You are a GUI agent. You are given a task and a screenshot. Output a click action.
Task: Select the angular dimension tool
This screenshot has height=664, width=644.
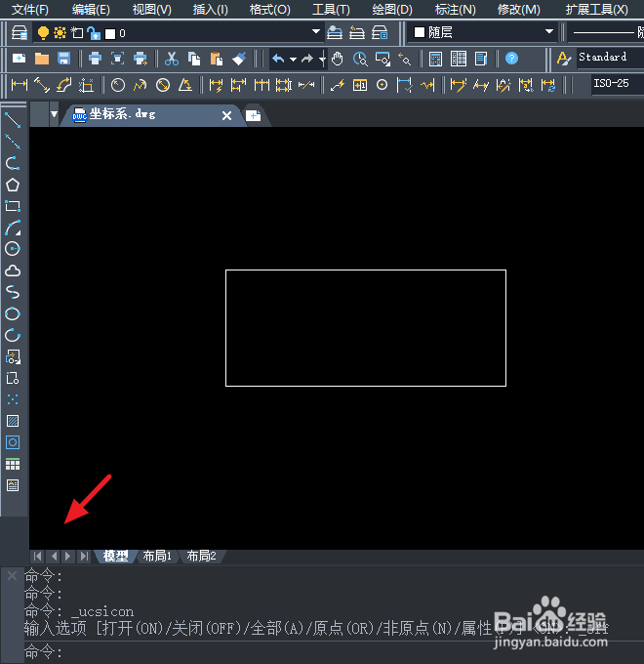point(185,85)
